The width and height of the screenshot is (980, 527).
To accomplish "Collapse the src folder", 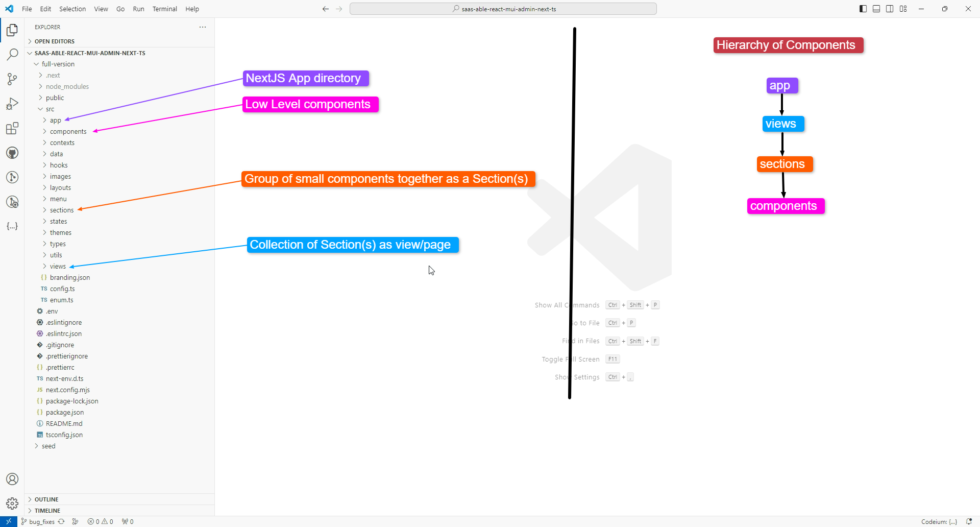I will point(119,109).
